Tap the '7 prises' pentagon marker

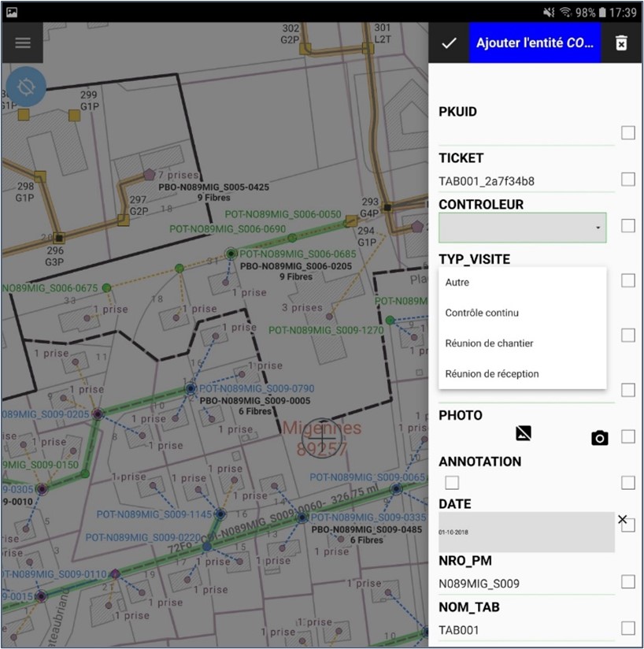149,175
